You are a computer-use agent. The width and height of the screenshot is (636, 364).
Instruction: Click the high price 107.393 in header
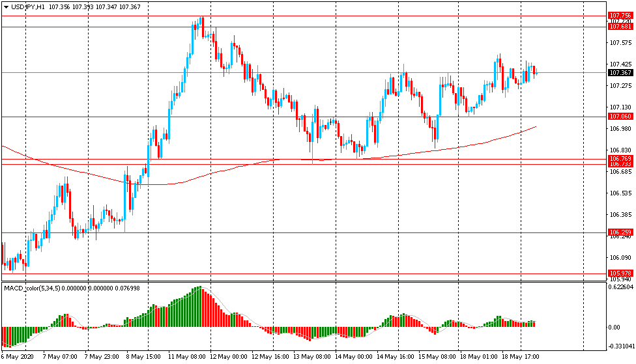click(x=83, y=7)
